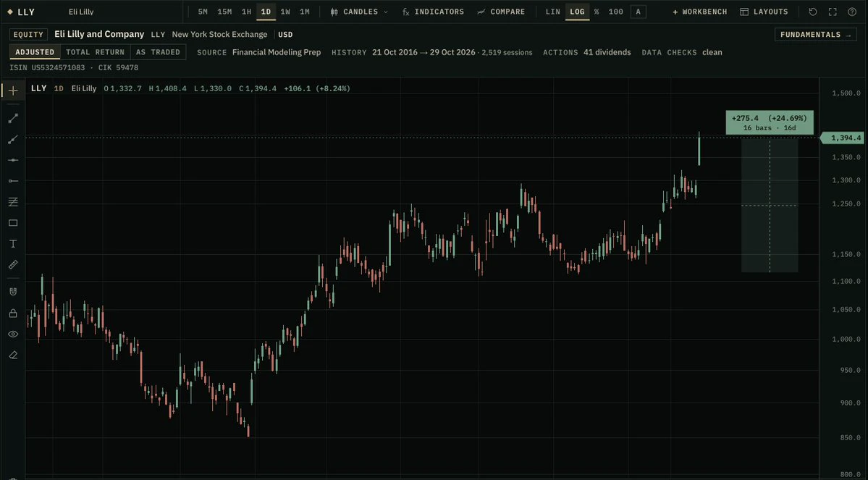The image size is (868, 480).
Task: Toggle magnet snap mode
Action: pyautogui.click(x=13, y=292)
